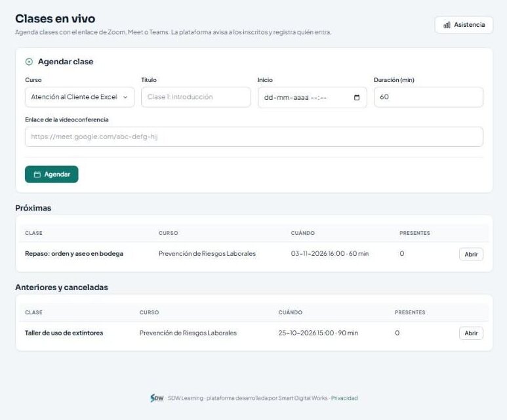
Task: Open the Curso dropdown
Action: (79, 97)
